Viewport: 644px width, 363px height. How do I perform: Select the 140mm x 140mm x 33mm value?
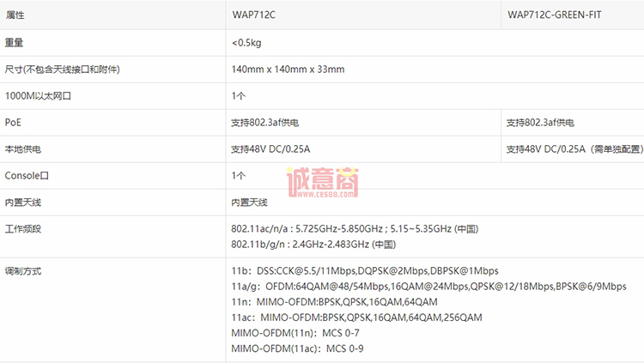tap(288, 70)
